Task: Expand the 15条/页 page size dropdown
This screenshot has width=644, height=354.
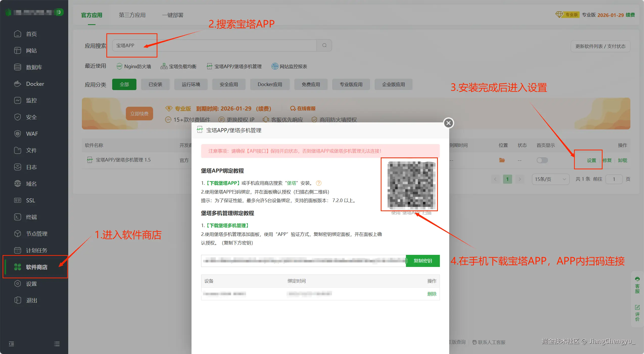Action: pyautogui.click(x=550, y=179)
